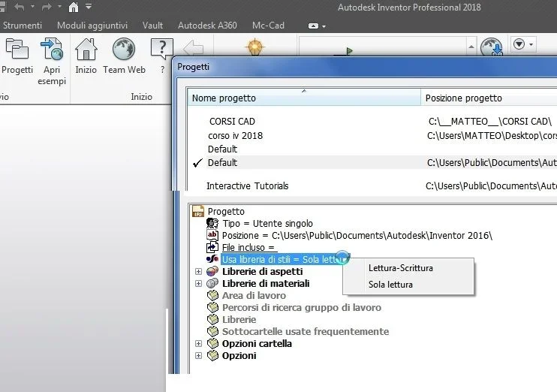557x392 pixels.
Task: Sort by Nome progetto column header
Action: [x=304, y=98]
